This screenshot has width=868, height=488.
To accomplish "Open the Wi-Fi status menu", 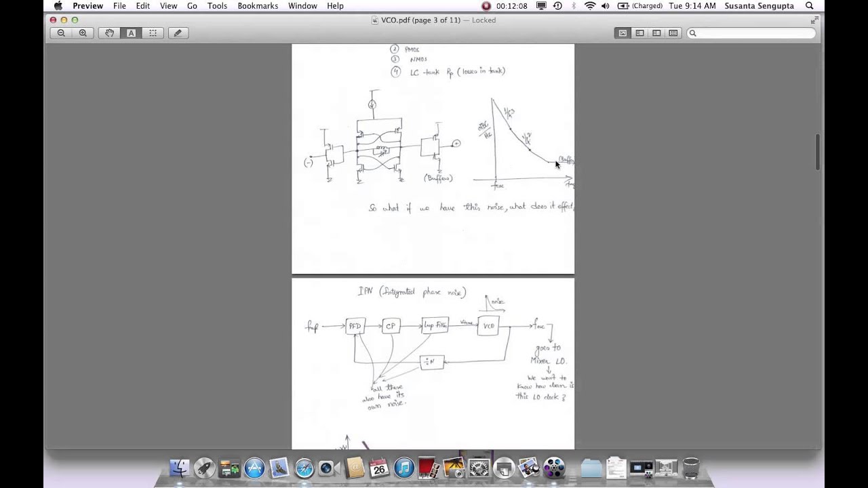I will [590, 6].
